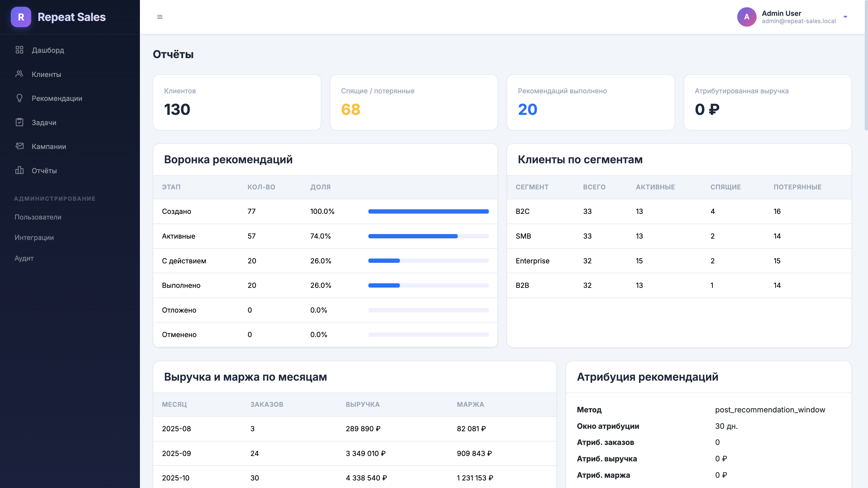Open Пользователи administration link
This screenshot has width=868, height=488.
tap(38, 217)
